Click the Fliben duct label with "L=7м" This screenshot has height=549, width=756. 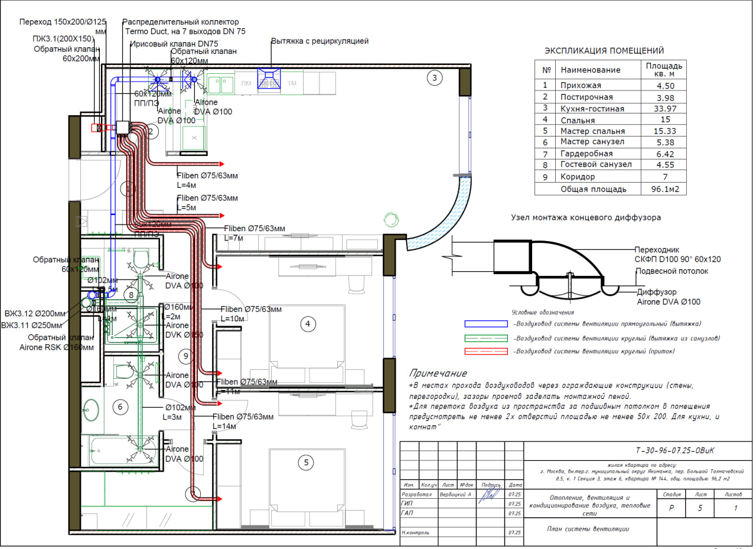pyautogui.click(x=255, y=233)
